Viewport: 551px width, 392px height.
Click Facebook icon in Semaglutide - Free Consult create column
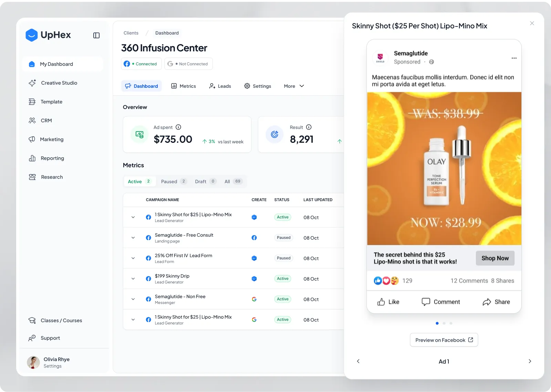point(254,237)
